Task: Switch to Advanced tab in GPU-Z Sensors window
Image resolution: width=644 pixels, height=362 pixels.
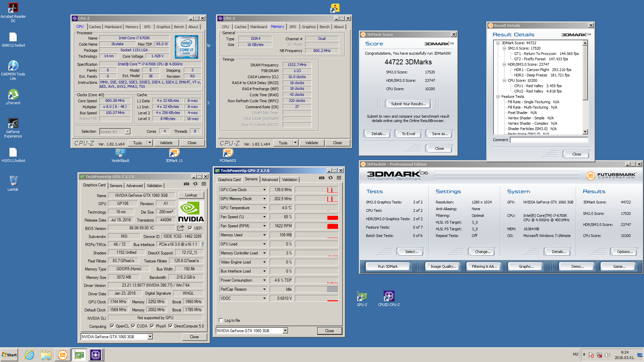Action: [x=270, y=180]
